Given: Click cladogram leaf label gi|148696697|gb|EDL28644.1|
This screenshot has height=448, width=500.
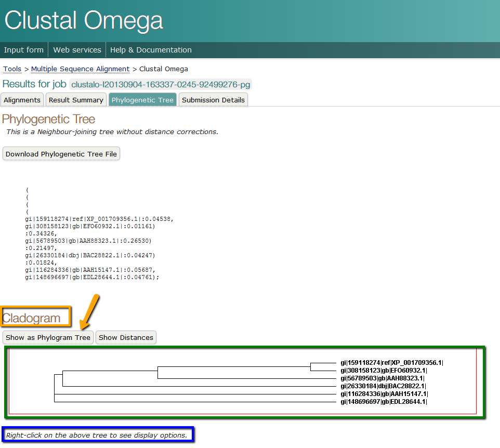Looking at the screenshot, I should tap(384, 402).
